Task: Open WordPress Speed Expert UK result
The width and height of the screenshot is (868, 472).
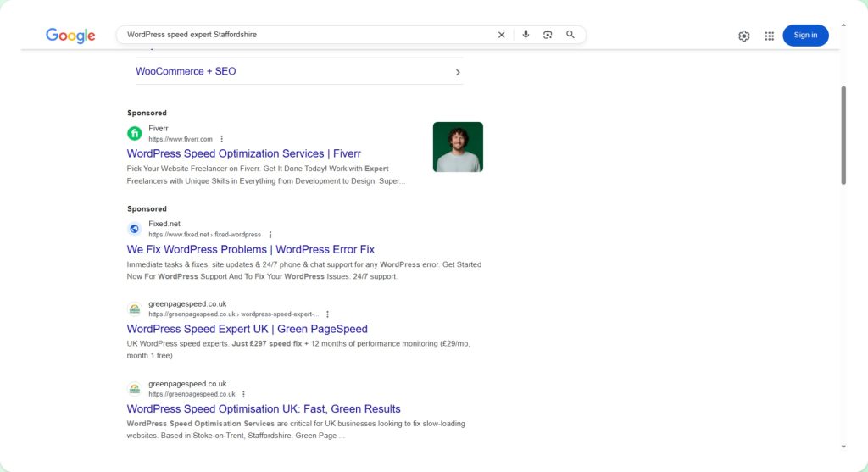Action: click(x=247, y=330)
